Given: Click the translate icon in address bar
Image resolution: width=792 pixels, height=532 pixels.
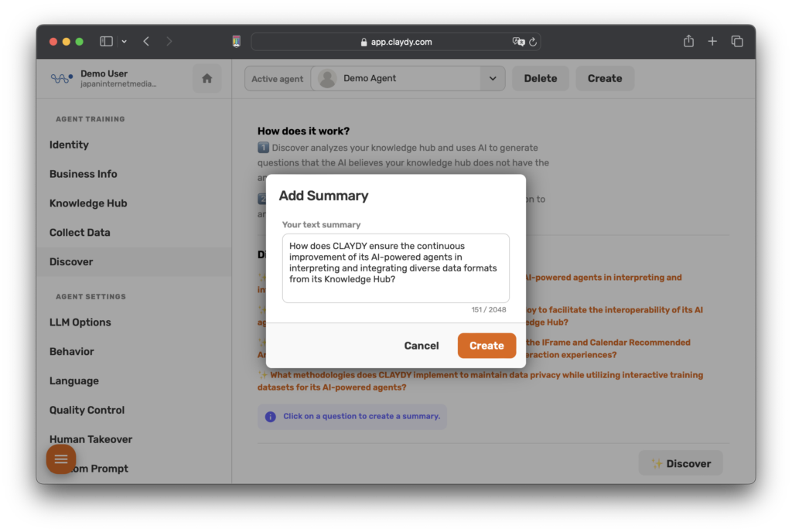Looking at the screenshot, I should click(x=518, y=42).
